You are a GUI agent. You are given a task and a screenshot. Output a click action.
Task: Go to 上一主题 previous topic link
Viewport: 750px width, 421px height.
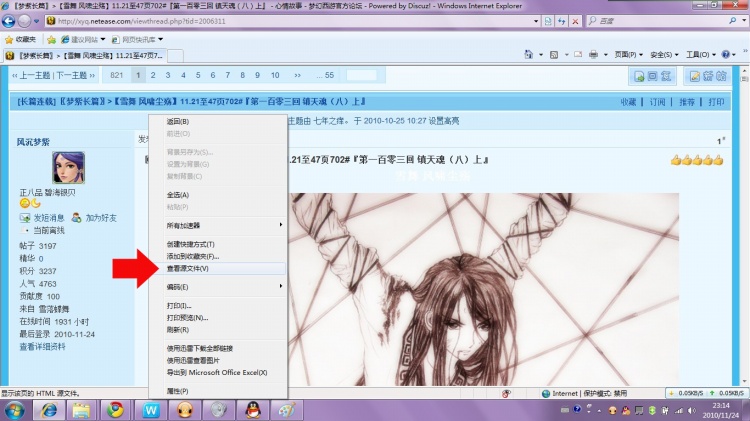pyautogui.click(x=32, y=75)
